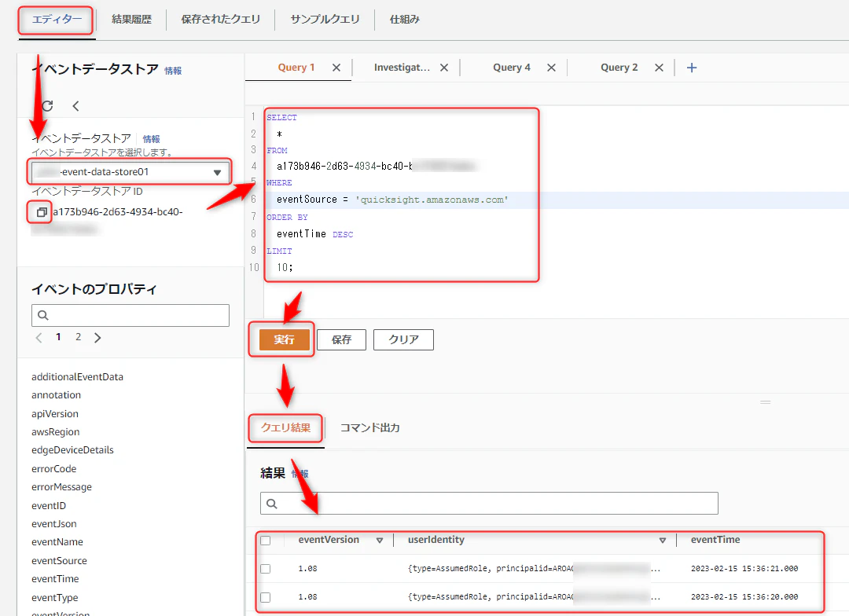
Task: Click the eventSource property
Action: pyautogui.click(x=59, y=561)
